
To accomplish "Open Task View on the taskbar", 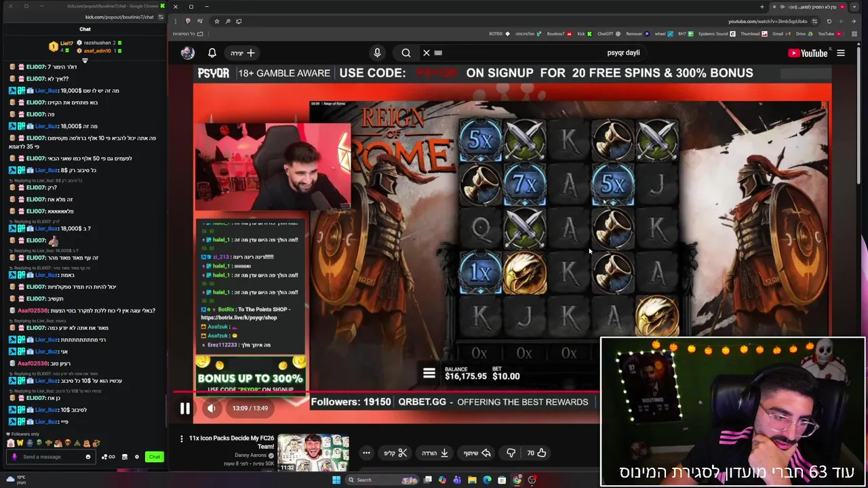I will pos(427,480).
